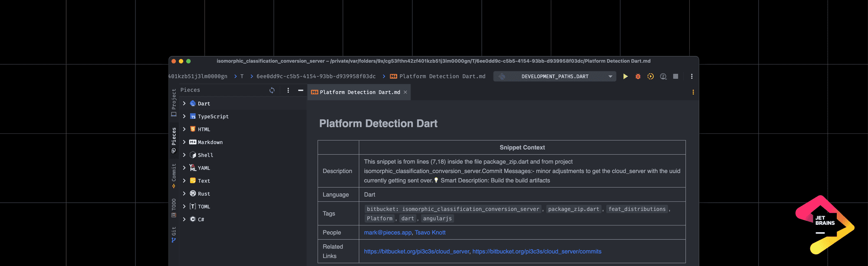Click the angularjs tag
The height and width of the screenshot is (266, 868).
[x=437, y=219]
